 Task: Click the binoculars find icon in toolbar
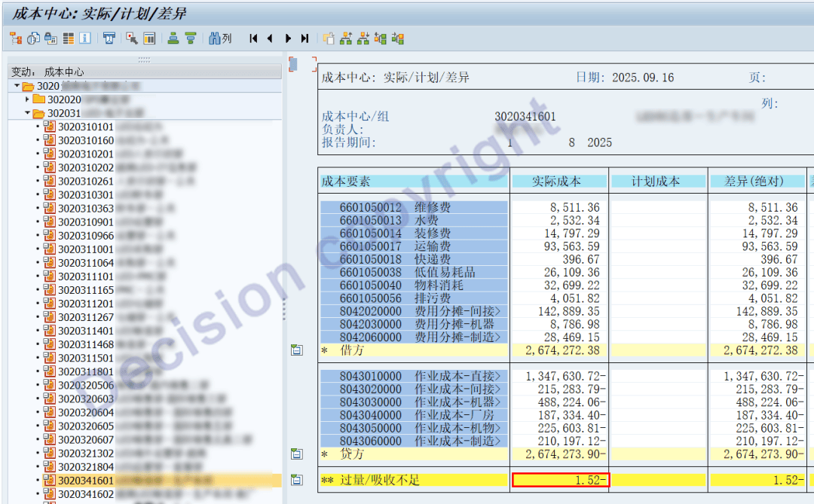click(214, 38)
